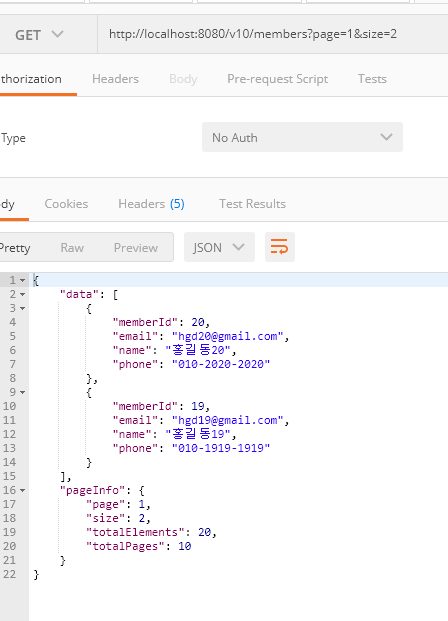
Task: Click the "hgd20@gmail.com" email value
Action: [227, 336]
